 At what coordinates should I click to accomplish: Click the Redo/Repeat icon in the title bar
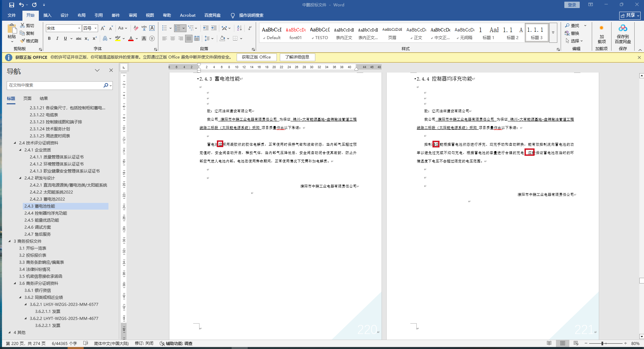(34, 5)
